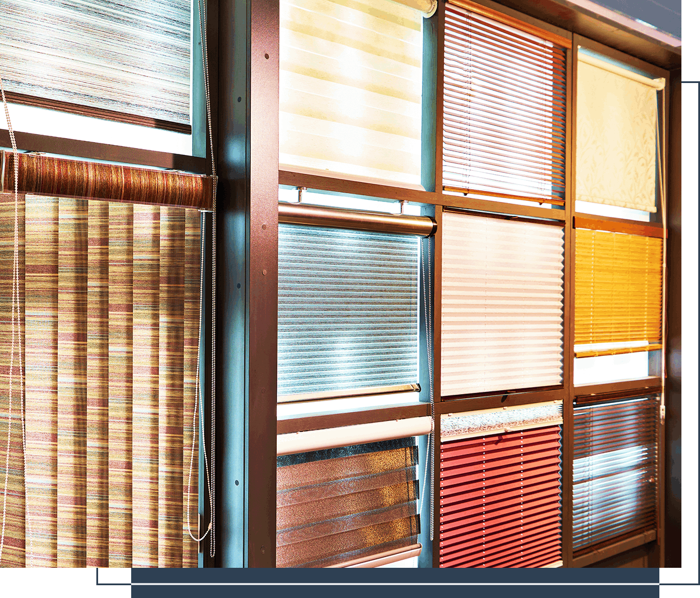Choose the cream floral-patterned roller blind
Screen dimensions: 700x598
point(615,134)
